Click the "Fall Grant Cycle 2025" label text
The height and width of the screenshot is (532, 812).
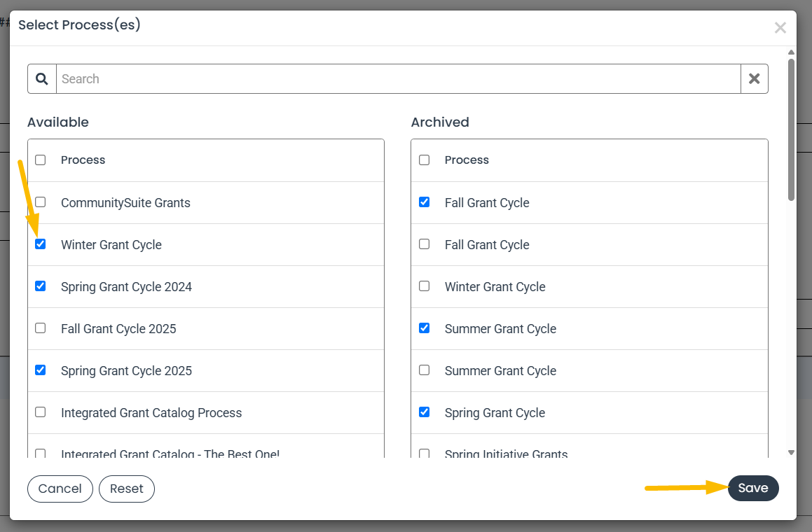click(x=118, y=328)
